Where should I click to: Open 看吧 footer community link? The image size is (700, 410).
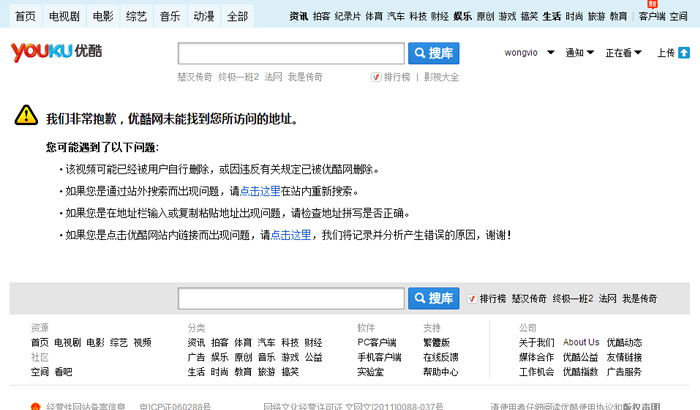pyautogui.click(x=63, y=372)
